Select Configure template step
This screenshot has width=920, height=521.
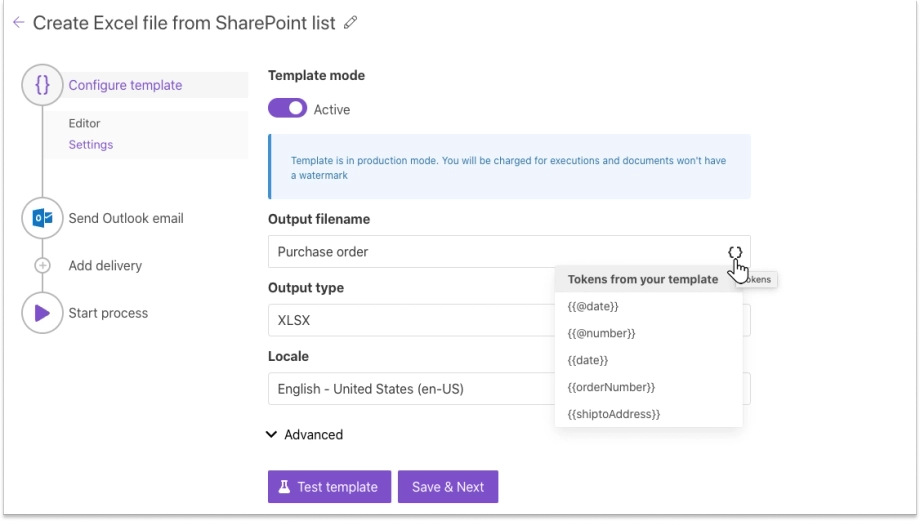126,85
